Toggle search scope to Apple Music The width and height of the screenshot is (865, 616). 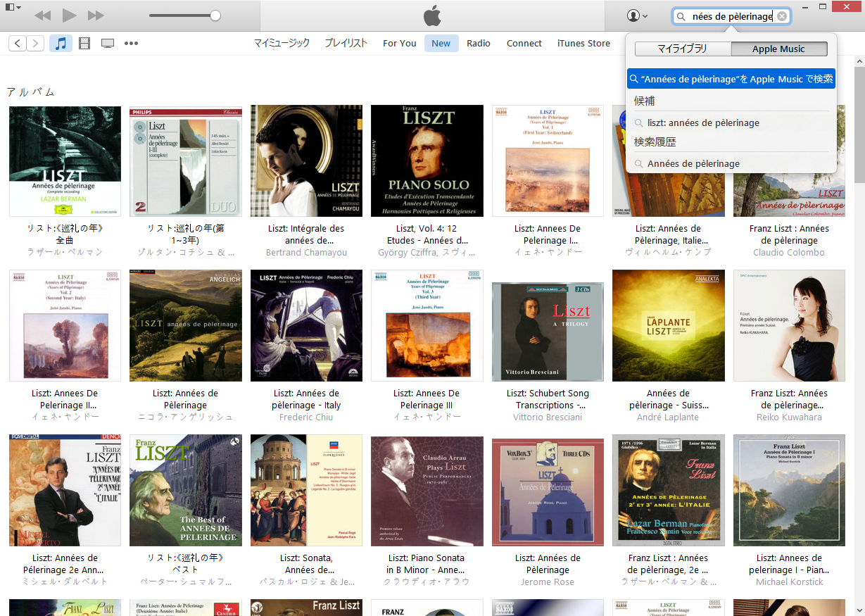click(778, 49)
